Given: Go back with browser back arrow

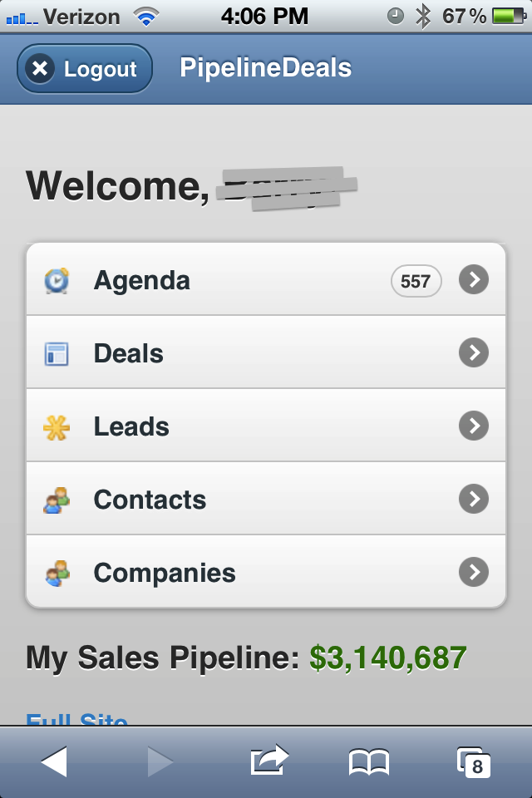Looking at the screenshot, I should pyautogui.click(x=54, y=761).
